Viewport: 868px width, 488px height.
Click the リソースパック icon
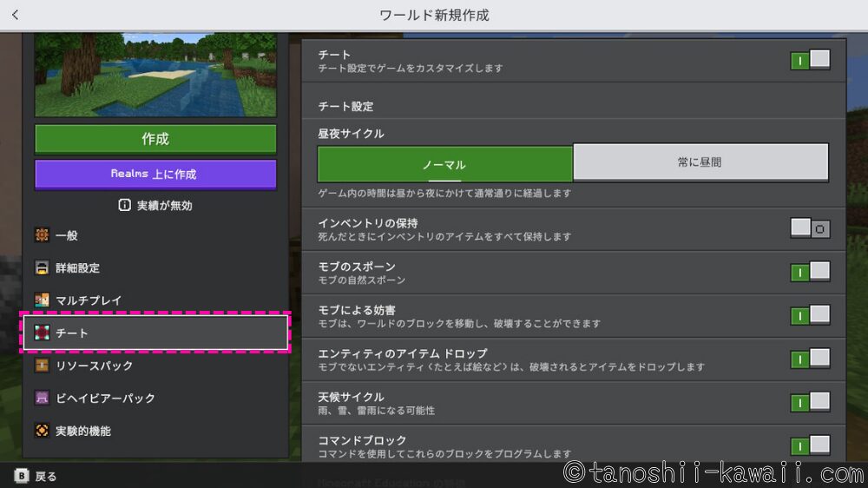click(x=42, y=365)
